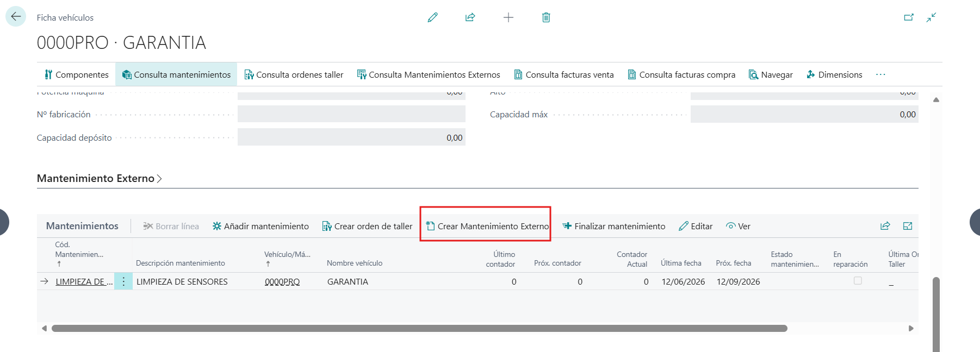
Task: Click the Capacidad máx field
Action: click(x=804, y=114)
